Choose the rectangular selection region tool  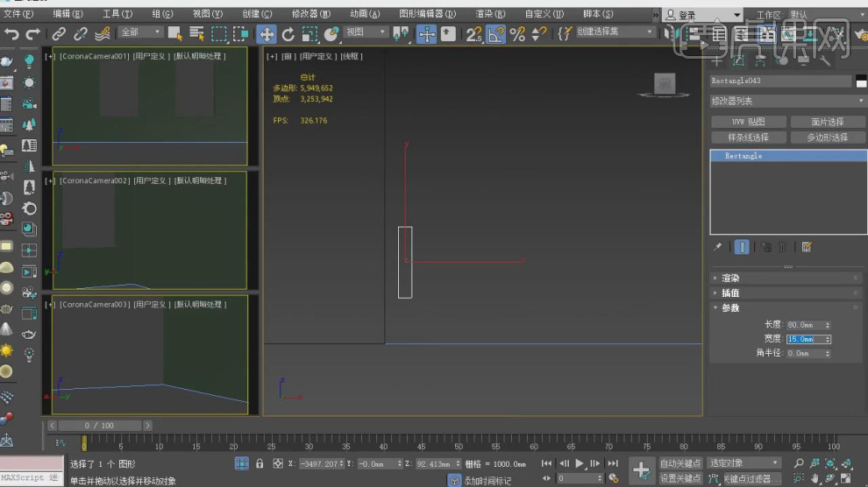[218, 33]
